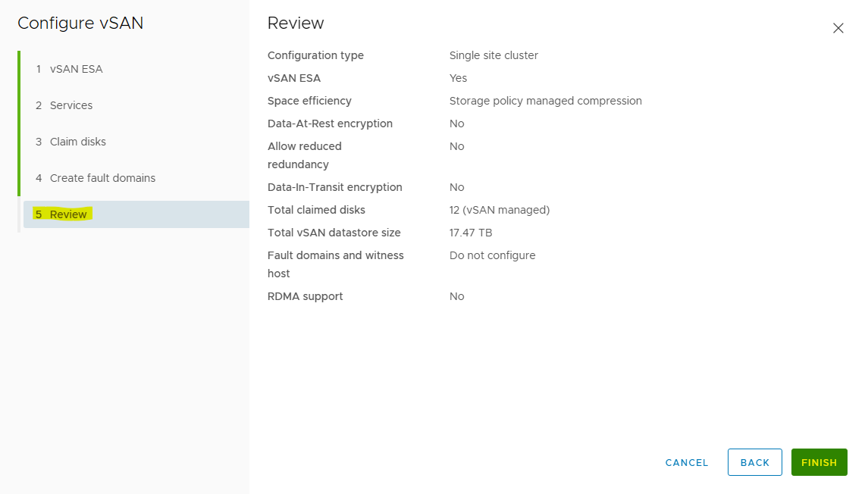This screenshot has width=868, height=494.
Task: Click the 'Total vSAN datastore size' label
Action: (334, 233)
